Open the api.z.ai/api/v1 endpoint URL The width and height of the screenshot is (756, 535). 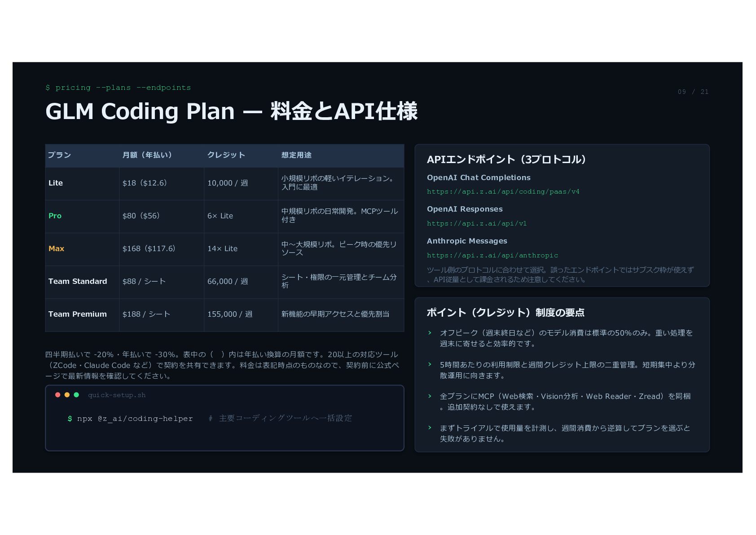(x=477, y=223)
